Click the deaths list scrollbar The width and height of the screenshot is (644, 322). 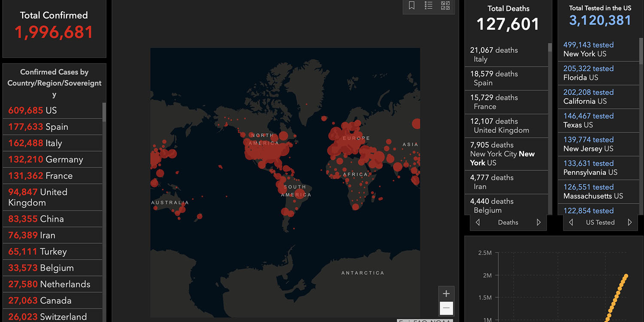550,48
